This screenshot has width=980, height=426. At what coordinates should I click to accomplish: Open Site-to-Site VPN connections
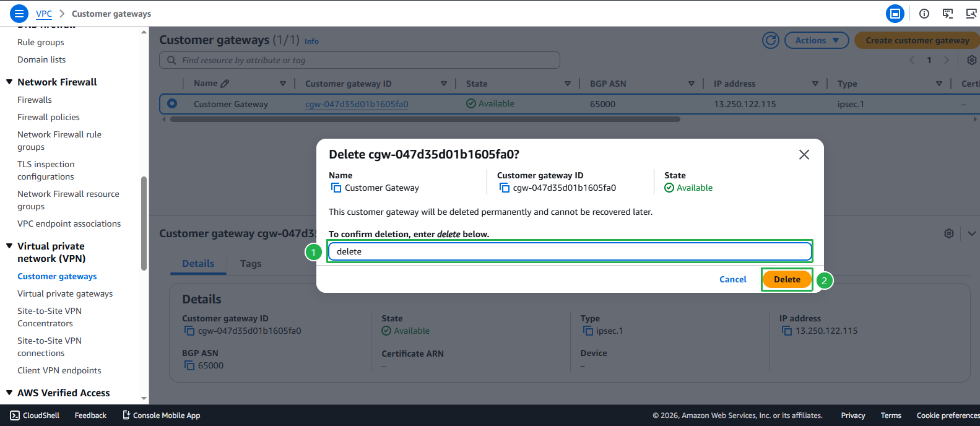coord(50,347)
